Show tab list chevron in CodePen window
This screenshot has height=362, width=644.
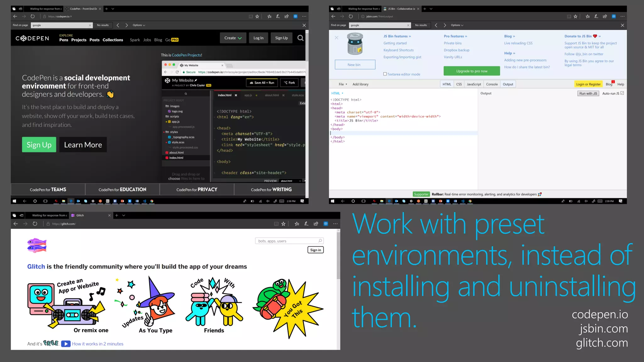113,9
